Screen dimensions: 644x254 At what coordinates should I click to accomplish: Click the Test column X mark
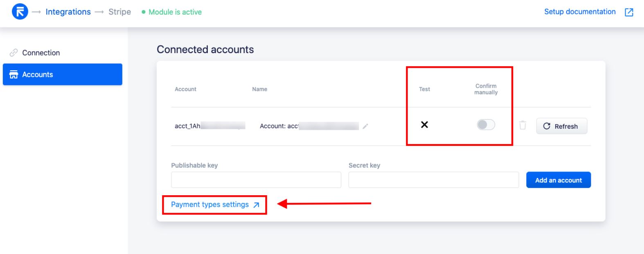pyautogui.click(x=424, y=125)
